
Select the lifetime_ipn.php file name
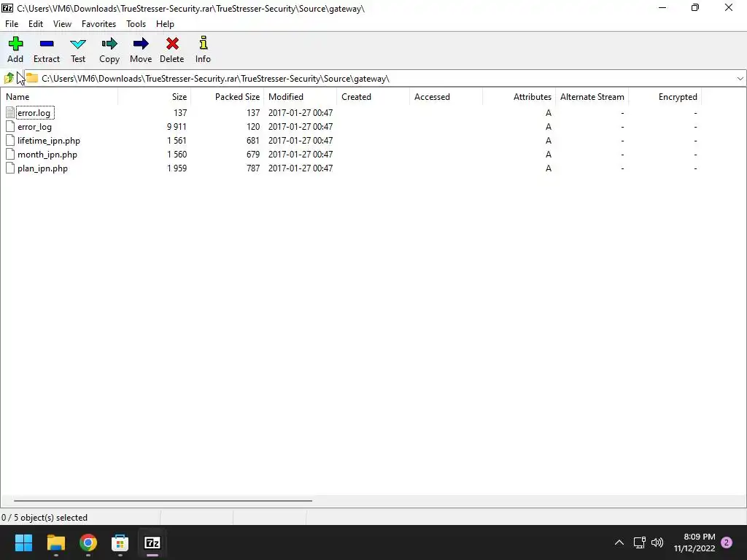(x=49, y=141)
